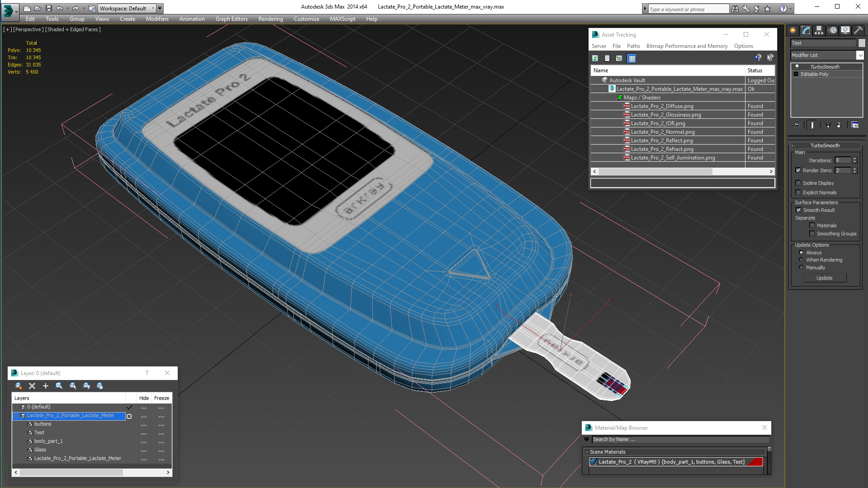This screenshot has width=868, height=488.
Task: Click Create New Layer icon
Action: (19, 386)
